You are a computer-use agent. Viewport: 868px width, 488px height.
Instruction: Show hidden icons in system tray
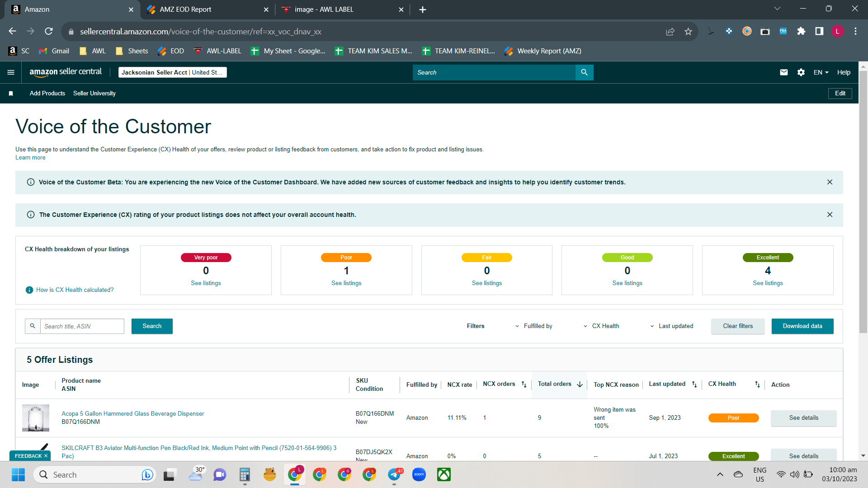pos(720,474)
